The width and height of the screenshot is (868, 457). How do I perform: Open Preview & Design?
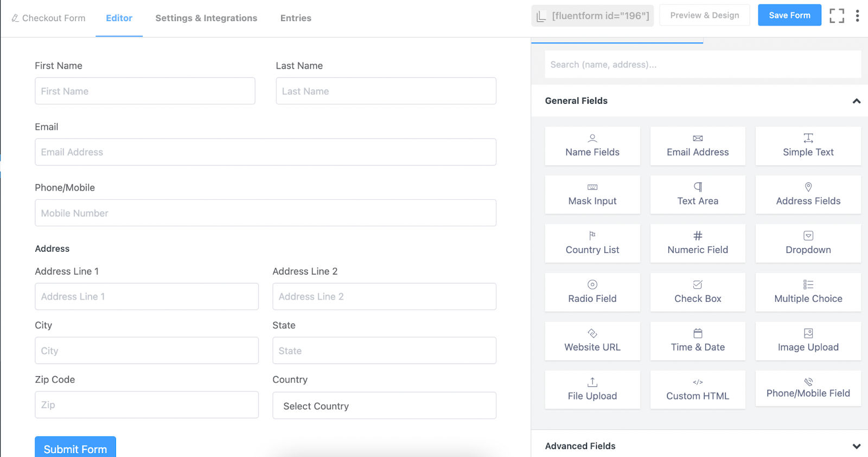point(704,15)
